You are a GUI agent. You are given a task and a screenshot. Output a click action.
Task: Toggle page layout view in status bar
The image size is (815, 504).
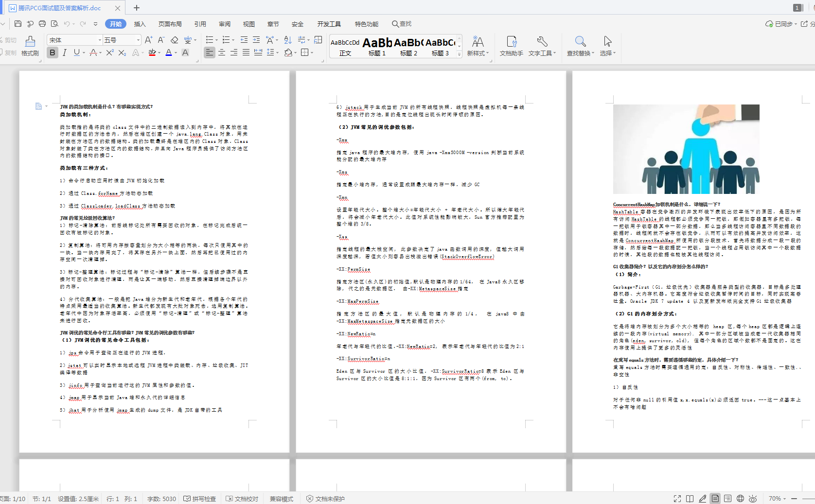[715, 499]
